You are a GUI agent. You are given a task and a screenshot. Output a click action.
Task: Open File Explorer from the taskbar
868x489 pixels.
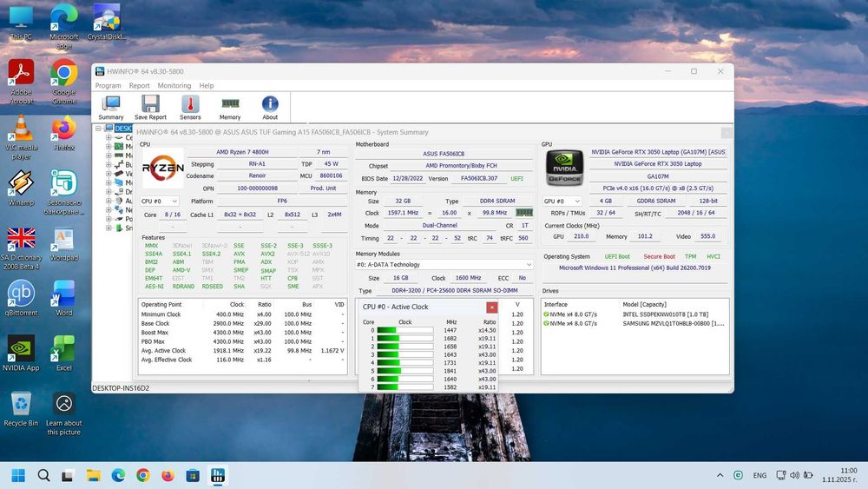93,475
